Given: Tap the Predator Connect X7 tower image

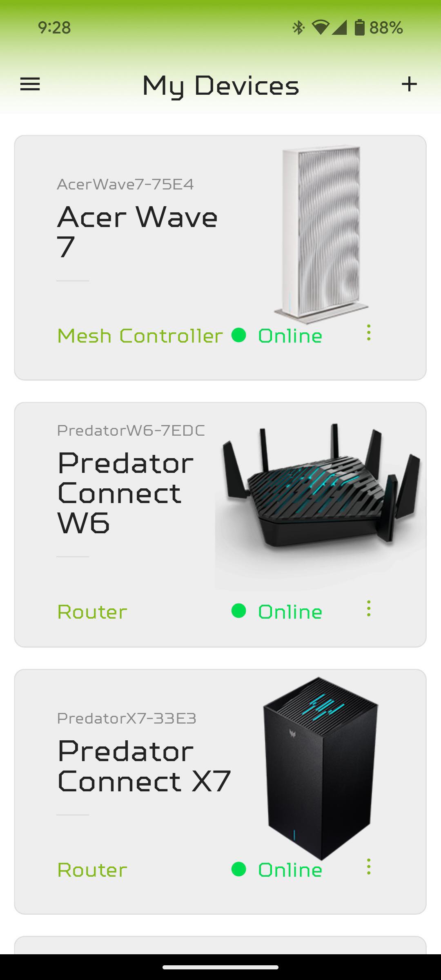Looking at the screenshot, I should [321, 768].
